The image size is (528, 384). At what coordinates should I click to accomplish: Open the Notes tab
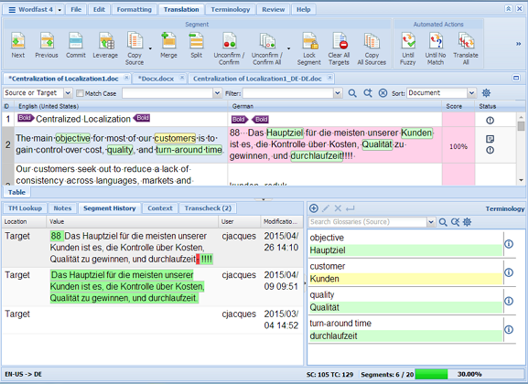point(62,208)
